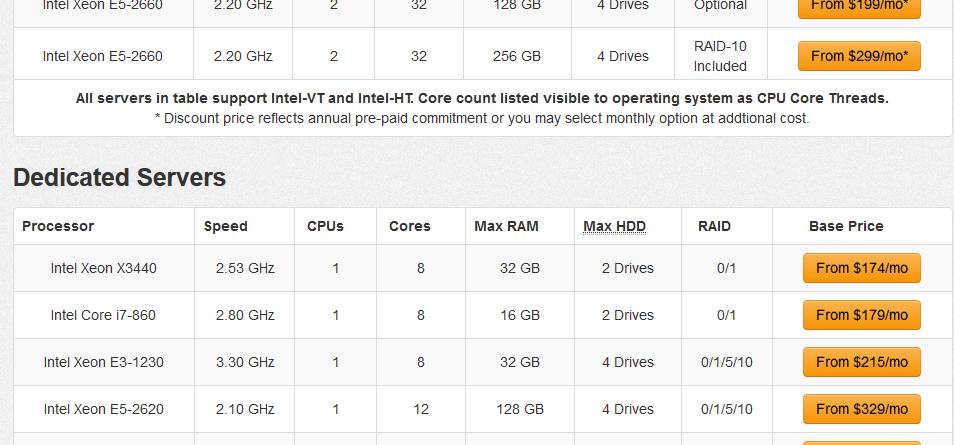The width and height of the screenshot is (954, 445).
Task: Click the 4 Drives value in E3-1230 row
Action: tap(628, 362)
